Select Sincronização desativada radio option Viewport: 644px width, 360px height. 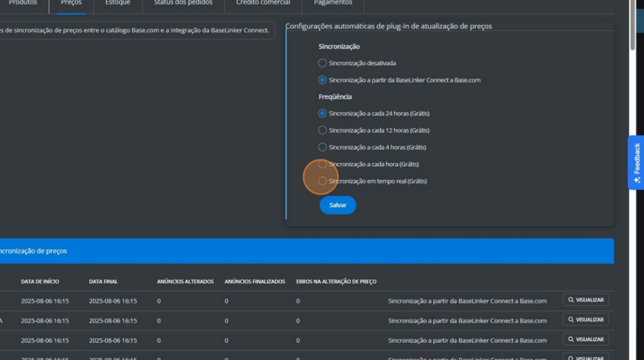point(323,63)
